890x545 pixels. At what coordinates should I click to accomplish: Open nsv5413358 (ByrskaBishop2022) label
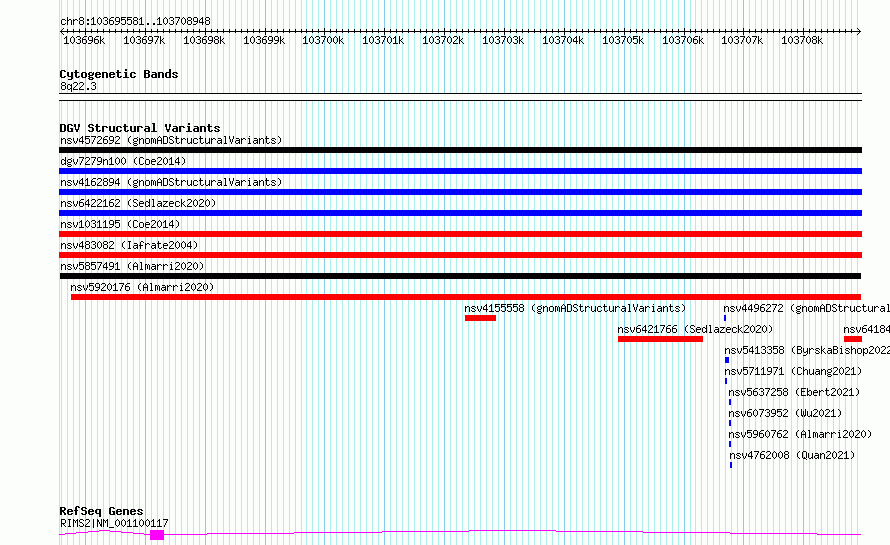pyautogui.click(x=807, y=350)
